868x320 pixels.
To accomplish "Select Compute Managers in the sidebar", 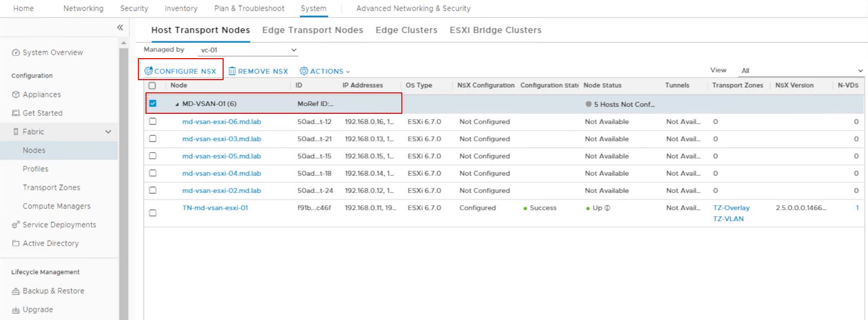I will pos(57,206).
